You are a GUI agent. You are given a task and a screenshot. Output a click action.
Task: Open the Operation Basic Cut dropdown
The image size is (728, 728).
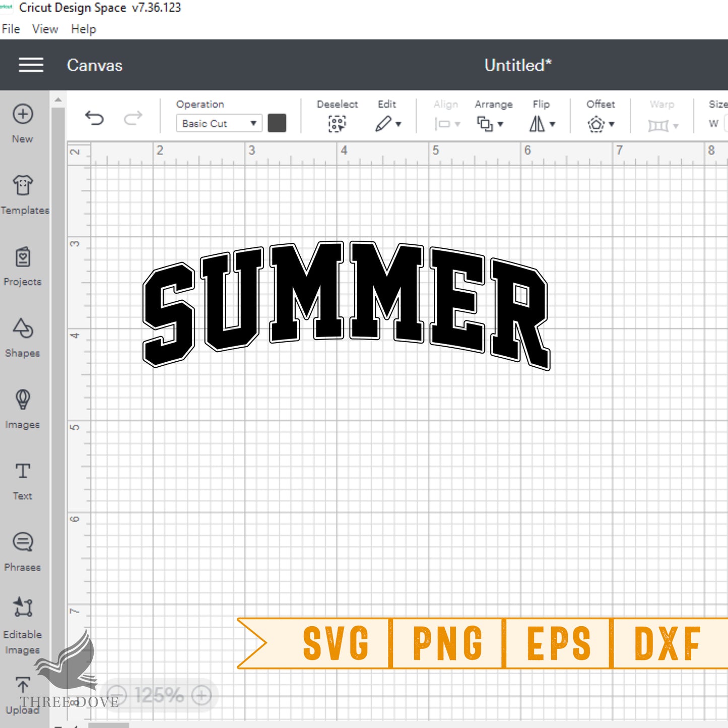pyautogui.click(x=219, y=123)
